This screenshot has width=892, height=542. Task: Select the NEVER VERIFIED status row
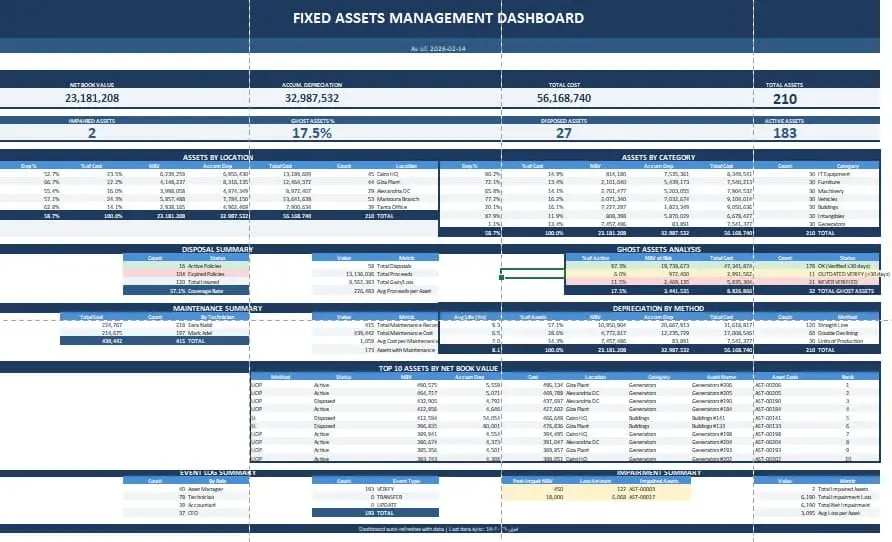722,282
